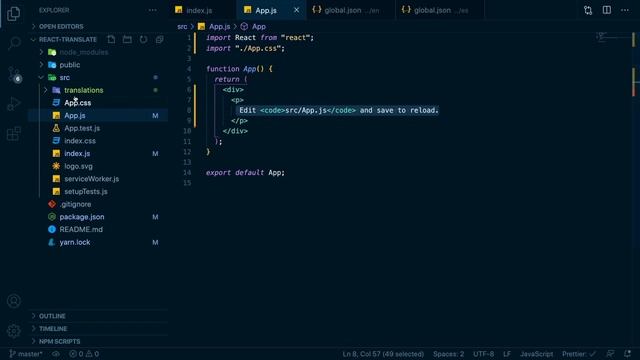Expand the translations folder
Image resolution: width=640 pixels, height=360 pixels.
98,90
